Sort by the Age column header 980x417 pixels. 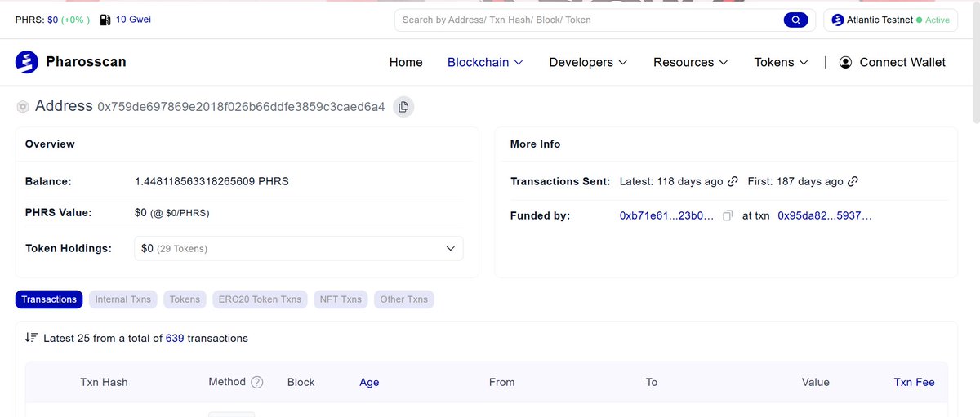click(369, 382)
